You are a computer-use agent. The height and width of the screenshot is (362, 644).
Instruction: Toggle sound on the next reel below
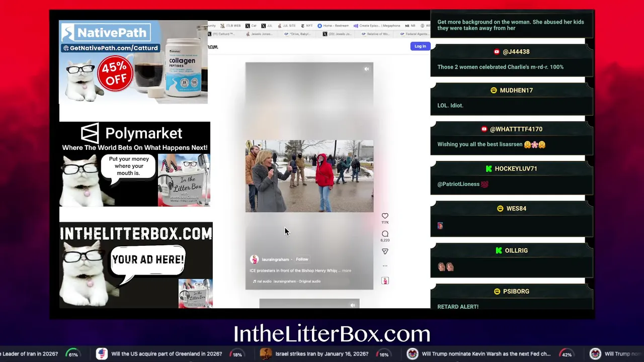(x=353, y=305)
